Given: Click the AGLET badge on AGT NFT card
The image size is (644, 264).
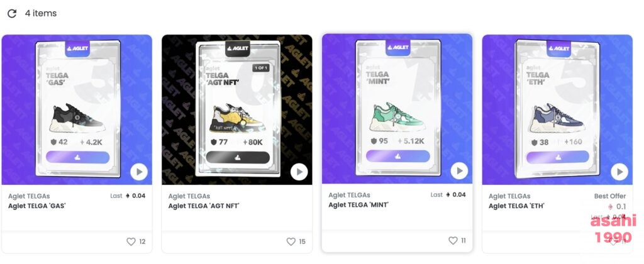Looking at the screenshot, I should tap(238, 48).
